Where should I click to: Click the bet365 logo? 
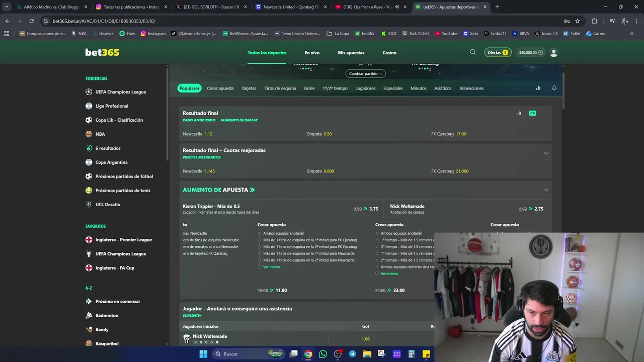[x=102, y=52]
